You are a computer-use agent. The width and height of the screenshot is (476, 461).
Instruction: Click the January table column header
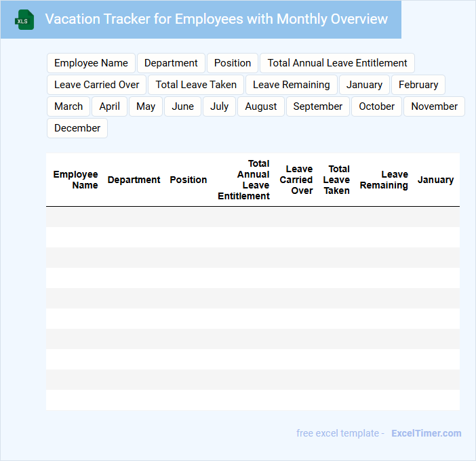click(435, 180)
